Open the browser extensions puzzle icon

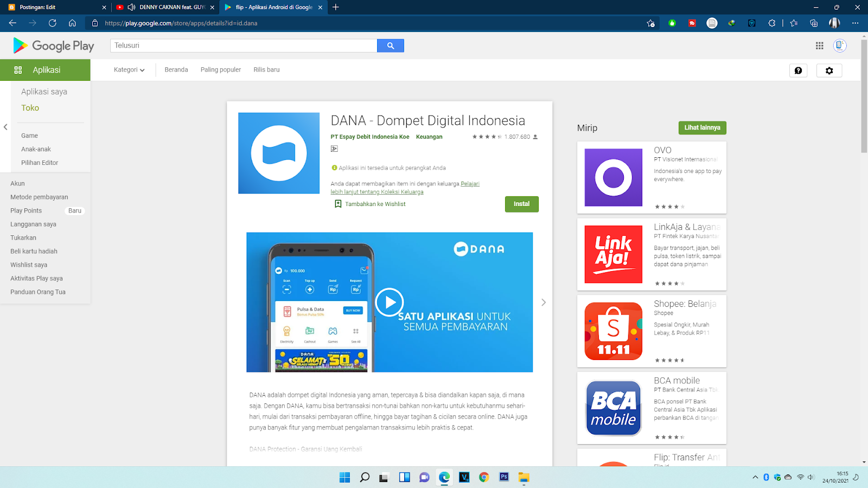point(771,23)
